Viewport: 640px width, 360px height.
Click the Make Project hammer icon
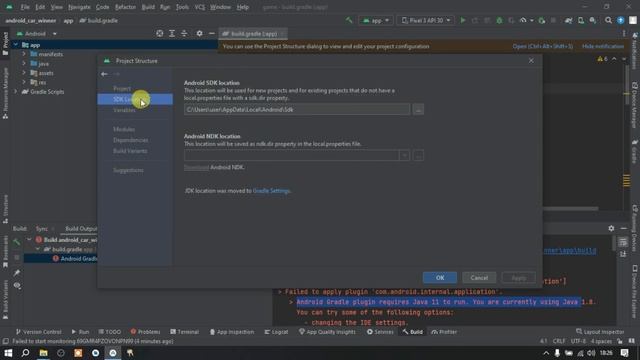coord(349,20)
